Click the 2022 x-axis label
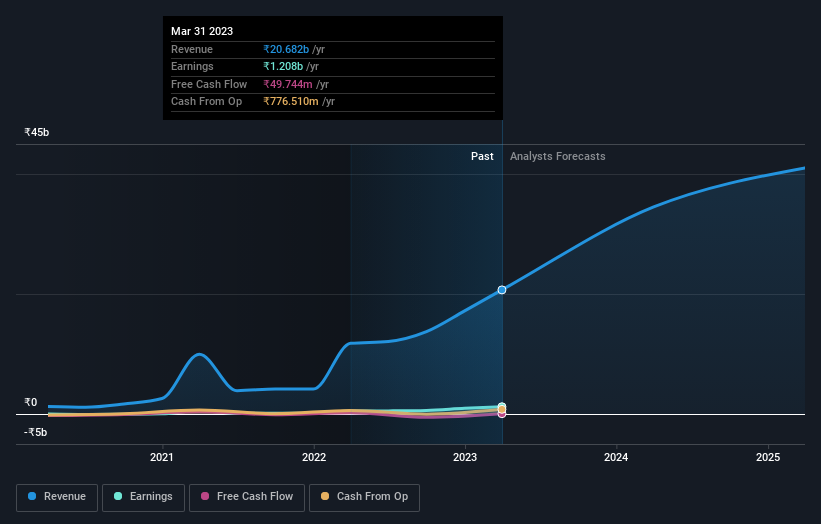The width and height of the screenshot is (821, 524). [x=314, y=458]
